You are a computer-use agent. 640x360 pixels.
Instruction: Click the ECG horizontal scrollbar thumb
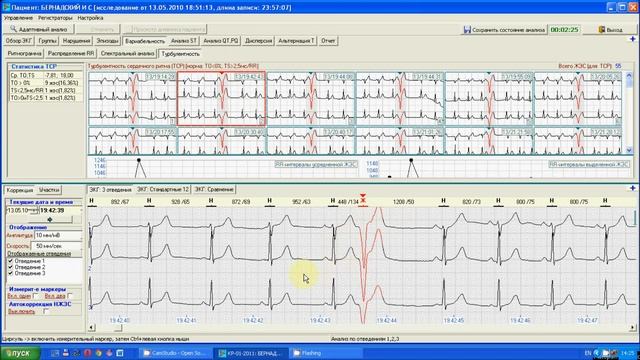click(118, 327)
